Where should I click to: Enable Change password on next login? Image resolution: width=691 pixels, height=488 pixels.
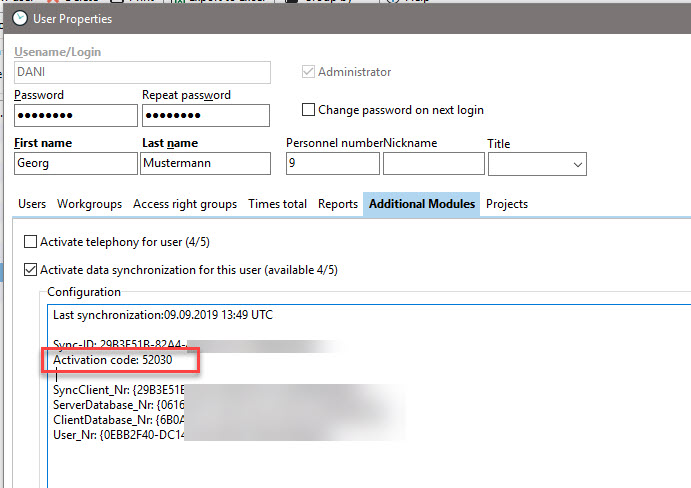308,109
